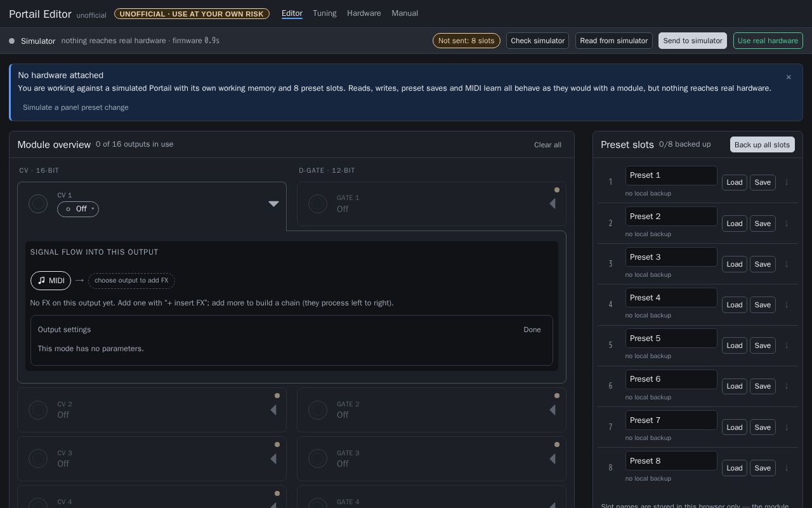Click download arrow for Preset 8 slot
Image resolution: width=812 pixels, height=508 pixels.
(787, 467)
